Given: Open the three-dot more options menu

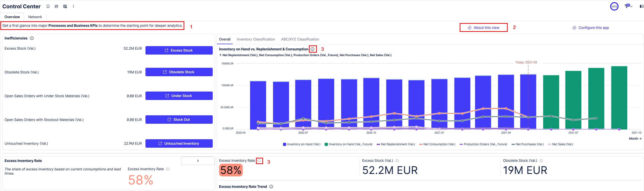Looking at the screenshot, I should [x=73, y=7].
